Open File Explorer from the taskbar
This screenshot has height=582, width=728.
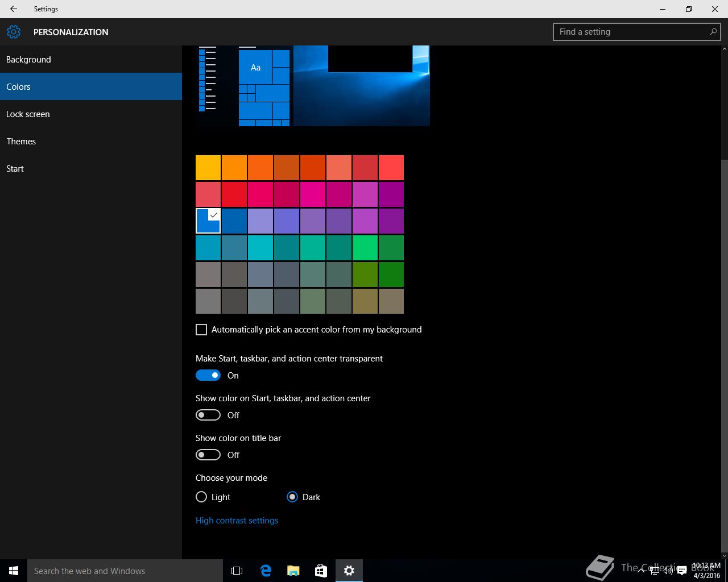293,571
